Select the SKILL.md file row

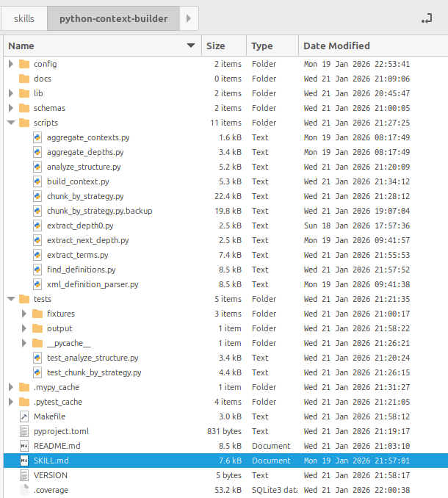click(220, 461)
